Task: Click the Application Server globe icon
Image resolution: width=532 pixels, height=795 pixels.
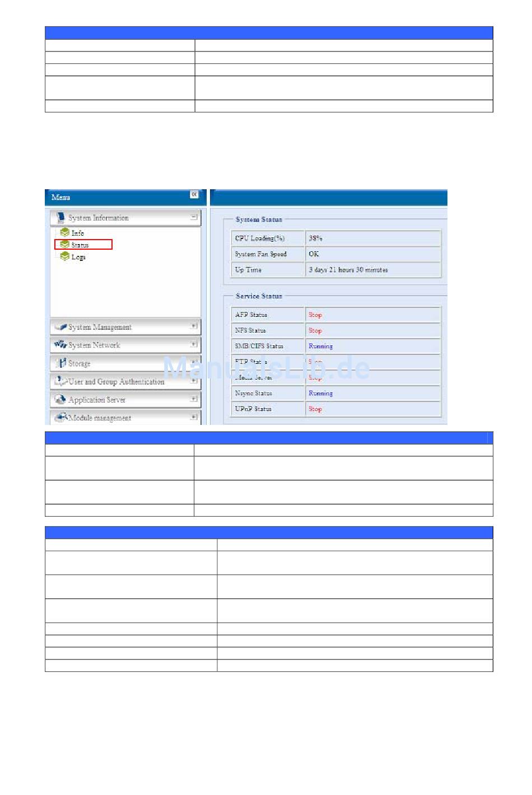Action: (60, 399)
